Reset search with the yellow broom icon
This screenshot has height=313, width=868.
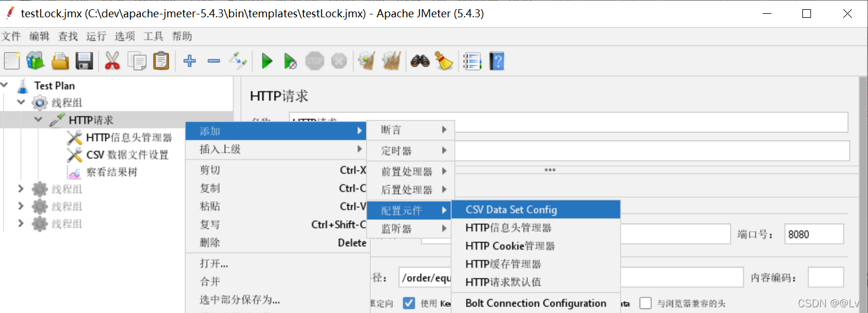coord(444,61)
